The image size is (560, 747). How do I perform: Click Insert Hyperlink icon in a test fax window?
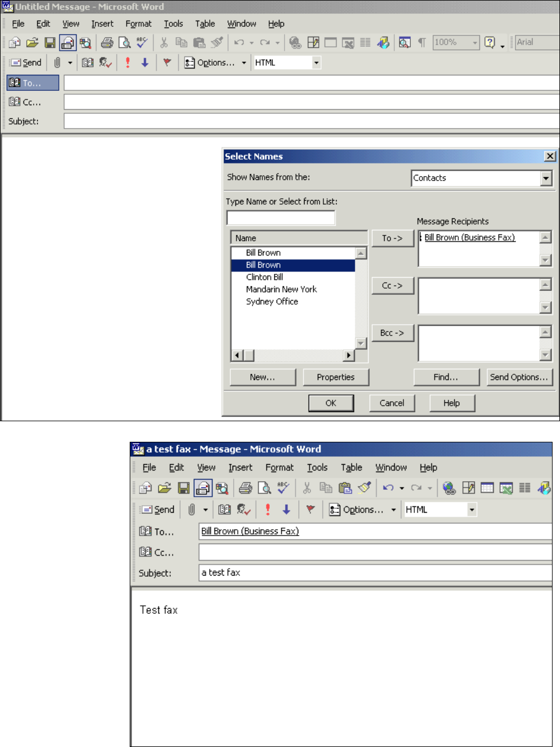click(x=450, y=488)
